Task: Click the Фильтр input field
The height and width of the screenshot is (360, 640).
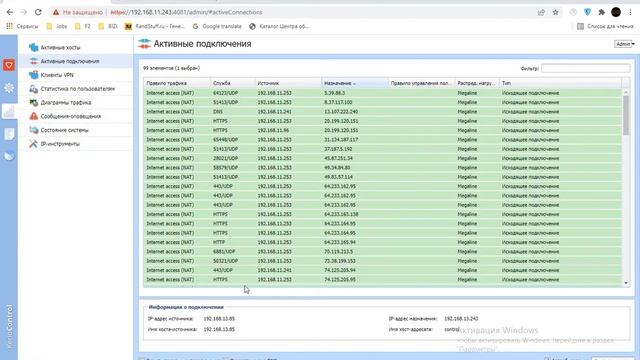Action: (585, 69)
